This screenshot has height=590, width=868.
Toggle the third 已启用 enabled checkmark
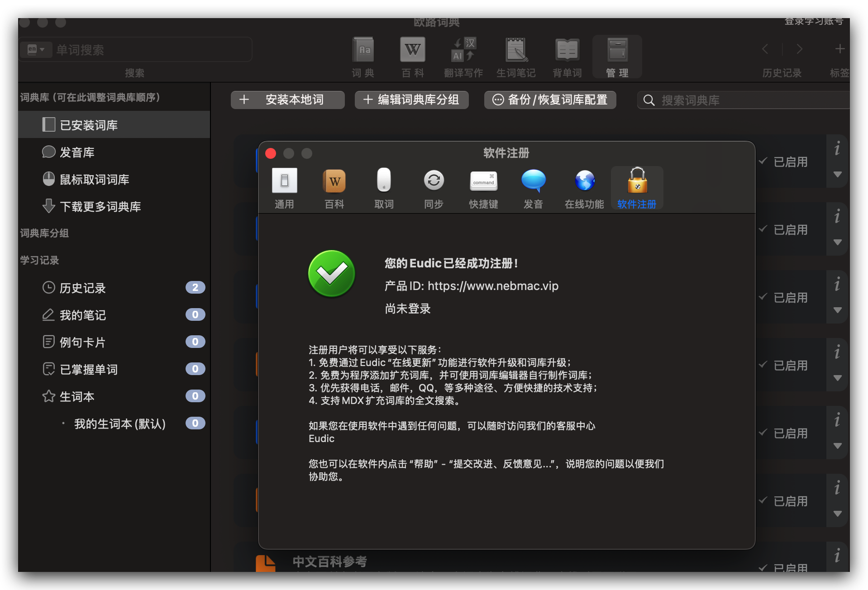click(x=763, y=297)
